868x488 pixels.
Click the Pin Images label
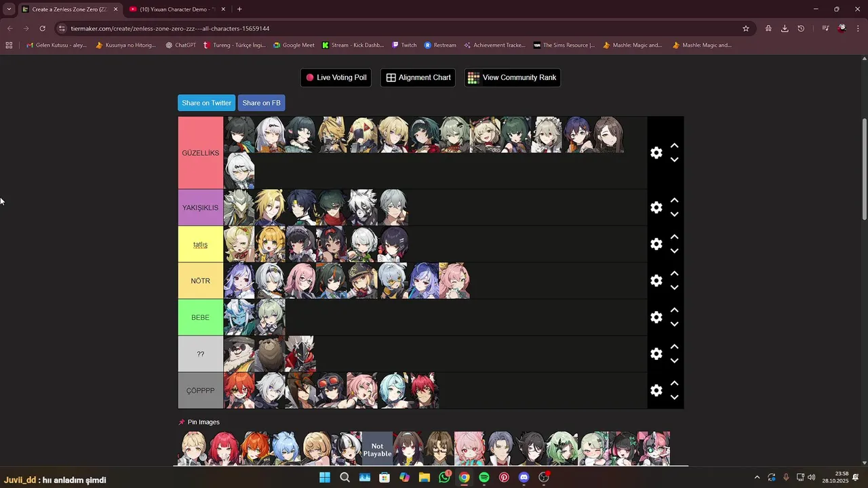pyautogui.click(x=203, y=422)
